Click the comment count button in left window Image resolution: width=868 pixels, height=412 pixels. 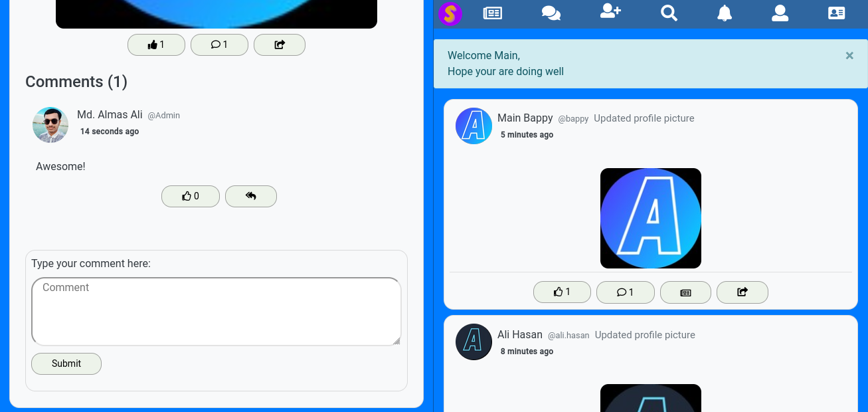click(219, 45)
